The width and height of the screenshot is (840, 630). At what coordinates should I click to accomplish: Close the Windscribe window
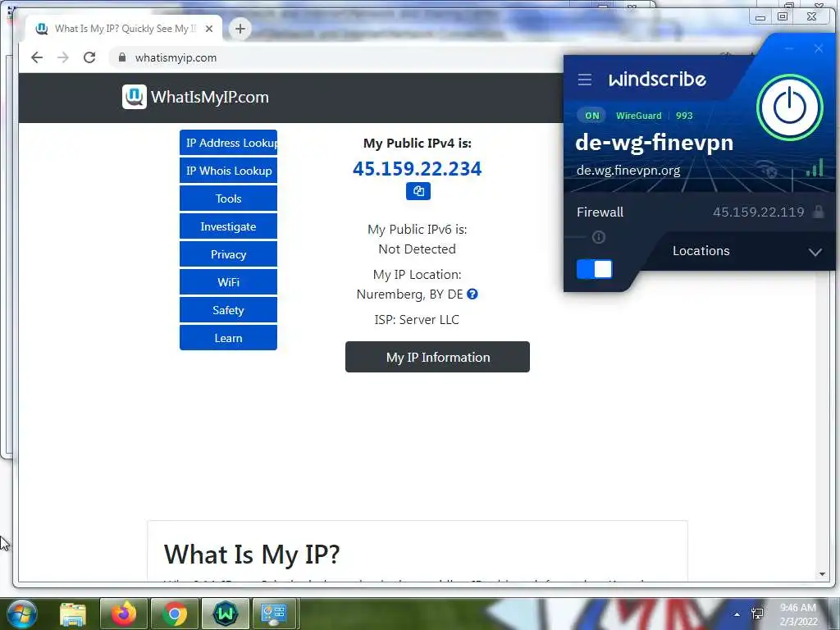click(818, 48)
